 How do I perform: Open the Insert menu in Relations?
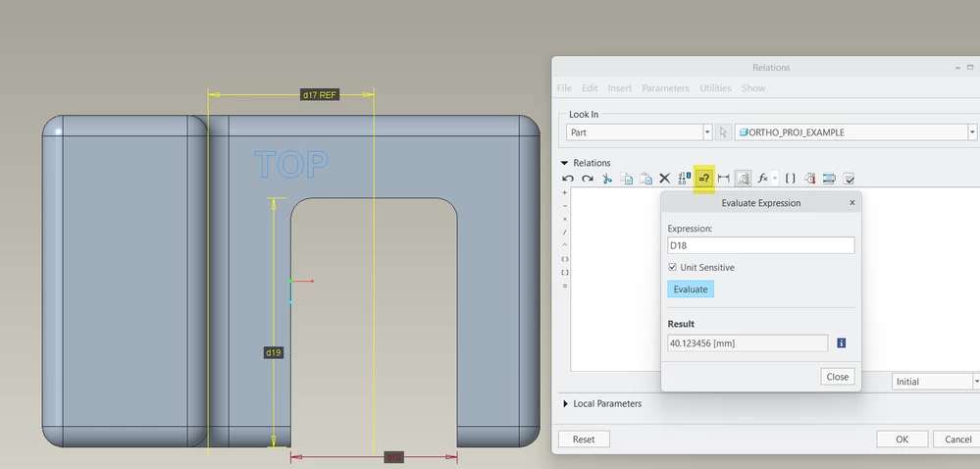620,88
